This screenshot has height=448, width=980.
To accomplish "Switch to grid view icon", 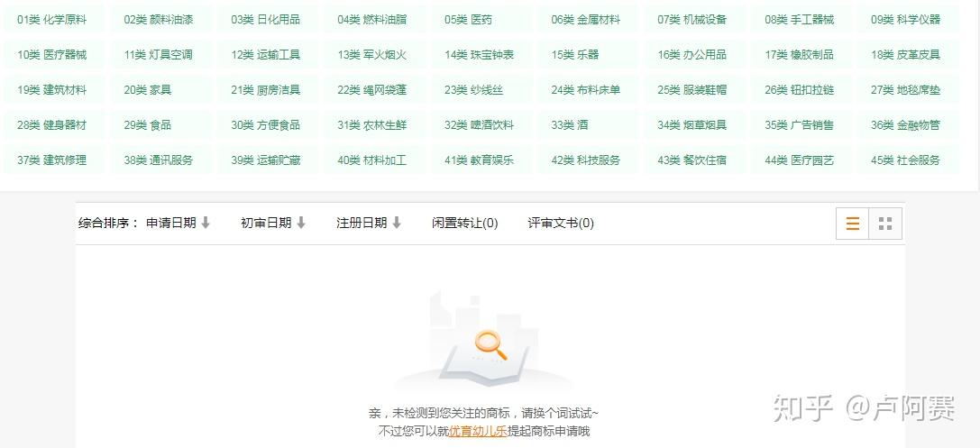I will (885, 224).
